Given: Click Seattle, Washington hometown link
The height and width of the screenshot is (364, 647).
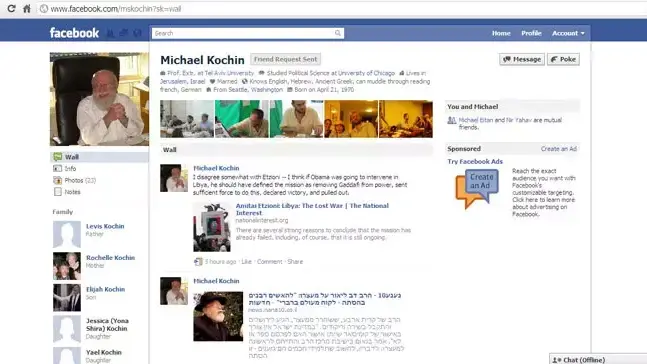Looking at the screenshot, I should (x=257, y=90).
